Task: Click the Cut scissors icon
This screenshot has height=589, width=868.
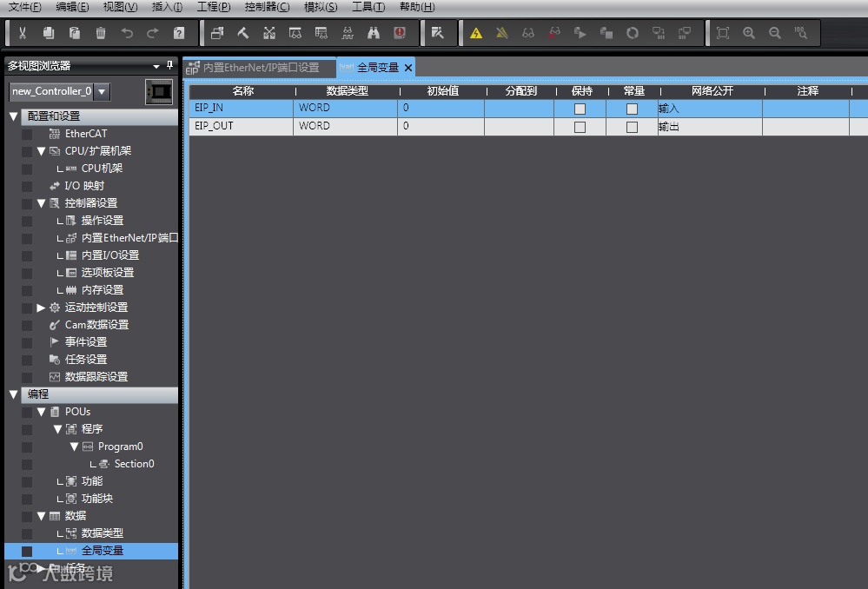Action: pos(22,33)
